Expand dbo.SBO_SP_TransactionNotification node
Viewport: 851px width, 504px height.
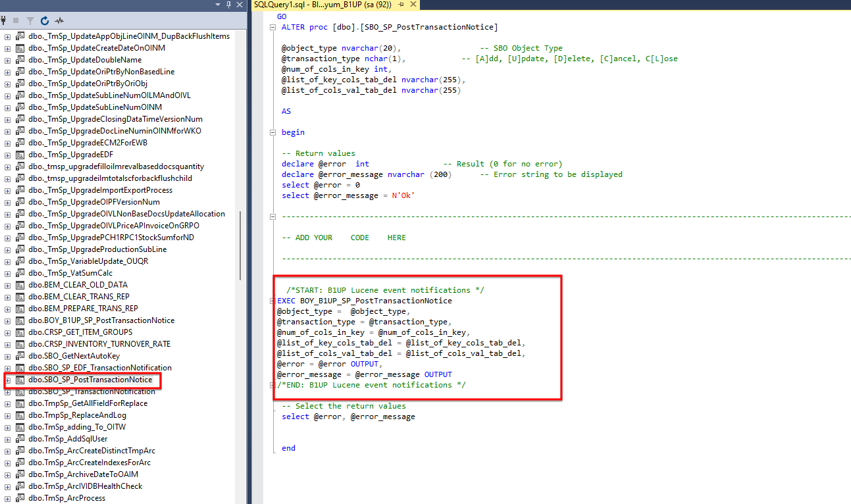tap(8, 391)
